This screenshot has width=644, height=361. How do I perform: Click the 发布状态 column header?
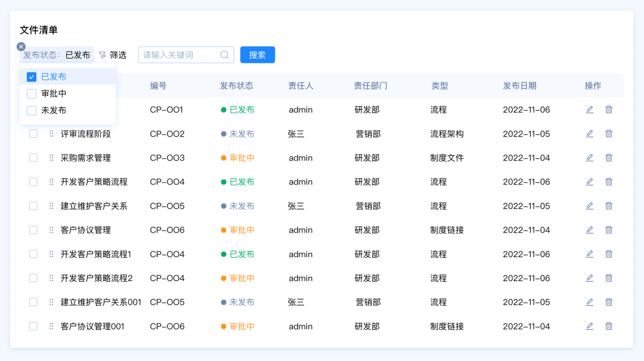tap(236, 86)
